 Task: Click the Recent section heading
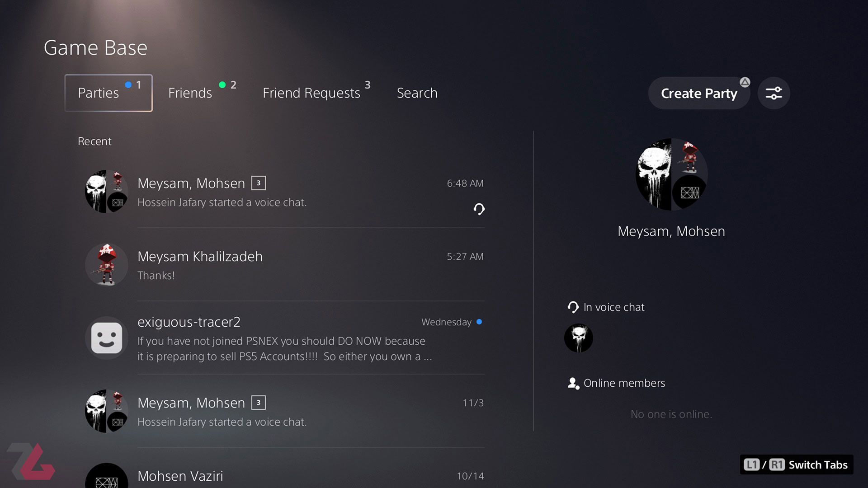[x=94, y=141]
